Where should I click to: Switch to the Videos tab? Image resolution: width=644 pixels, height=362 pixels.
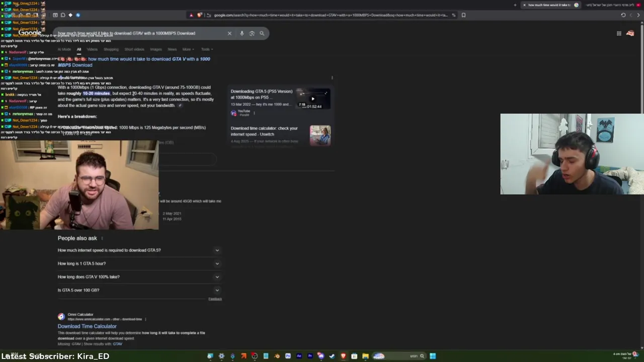pos(92,49)
